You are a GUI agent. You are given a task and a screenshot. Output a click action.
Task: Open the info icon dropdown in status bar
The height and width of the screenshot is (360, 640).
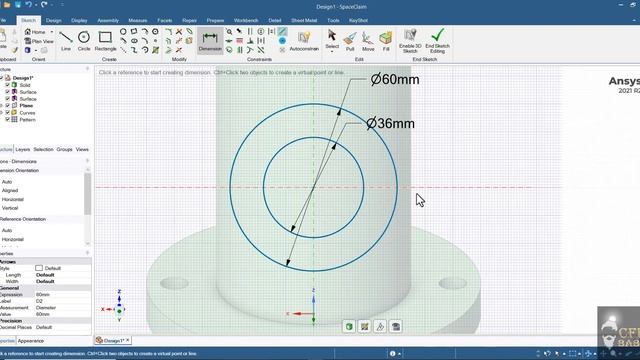(399, 354)
